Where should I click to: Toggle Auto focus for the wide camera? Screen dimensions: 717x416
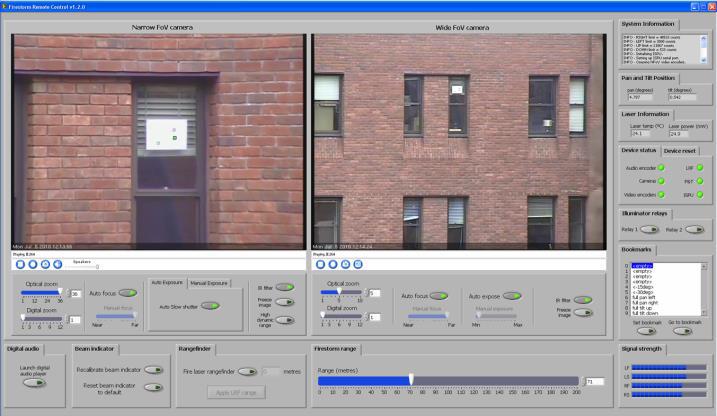439,296
